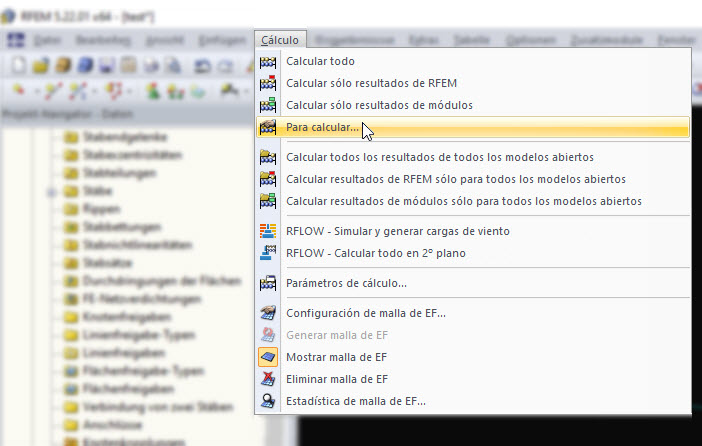Click RFLOW Calcular todo en 2º plano icon
This screenshot has width=702, height=446.
click(x=268, y=253)
